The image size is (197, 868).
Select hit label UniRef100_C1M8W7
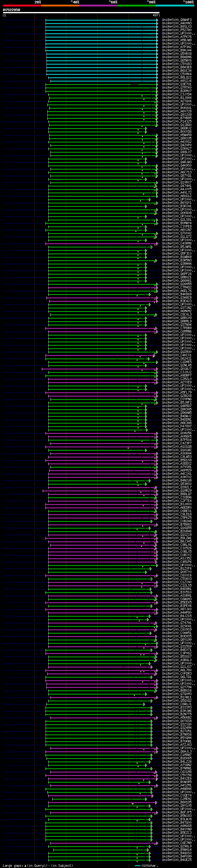[177, 755]
